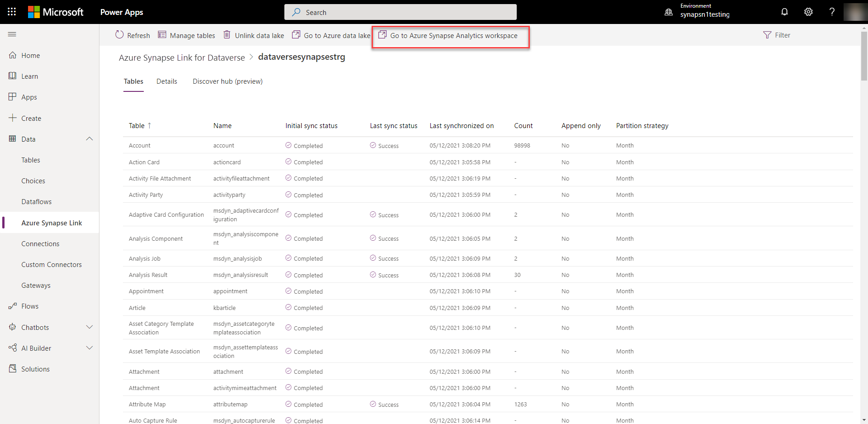Open the settings gear menu
868x424 pixels.
(x=808, y=12)
